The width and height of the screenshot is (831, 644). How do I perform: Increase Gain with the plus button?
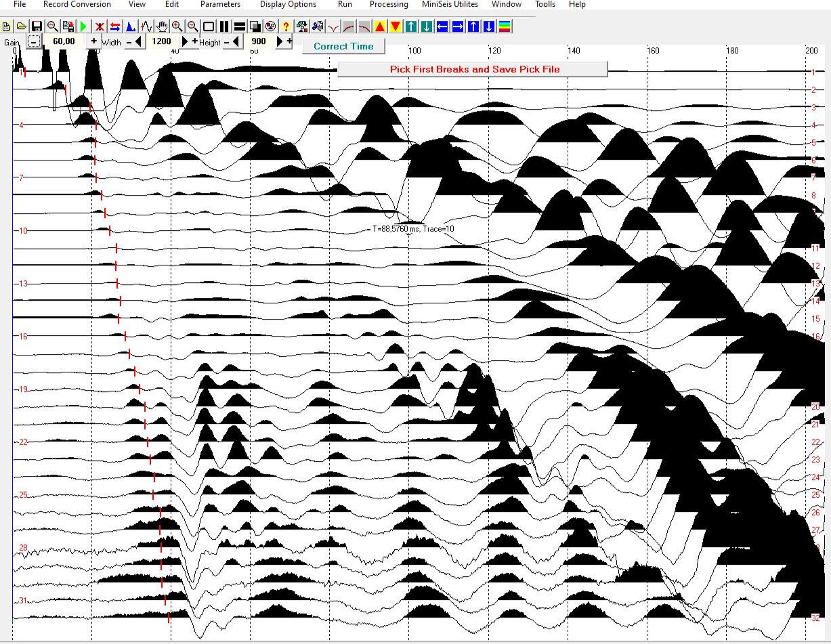pos(93,41)
